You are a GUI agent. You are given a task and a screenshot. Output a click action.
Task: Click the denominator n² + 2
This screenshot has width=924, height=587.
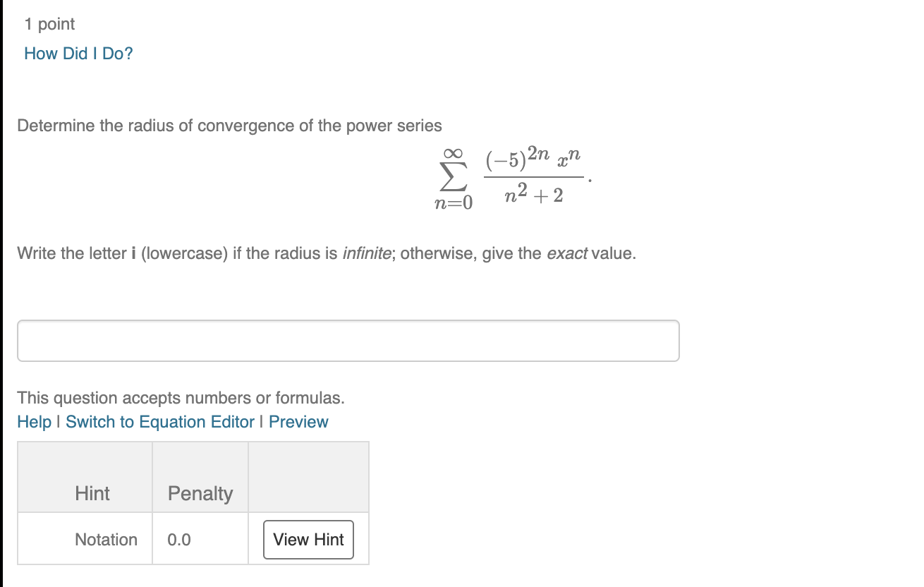click(535, 194)
